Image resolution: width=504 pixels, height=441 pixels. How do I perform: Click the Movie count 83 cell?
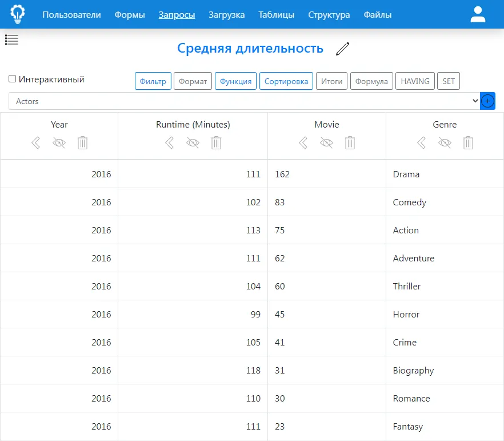pos(327,202)
